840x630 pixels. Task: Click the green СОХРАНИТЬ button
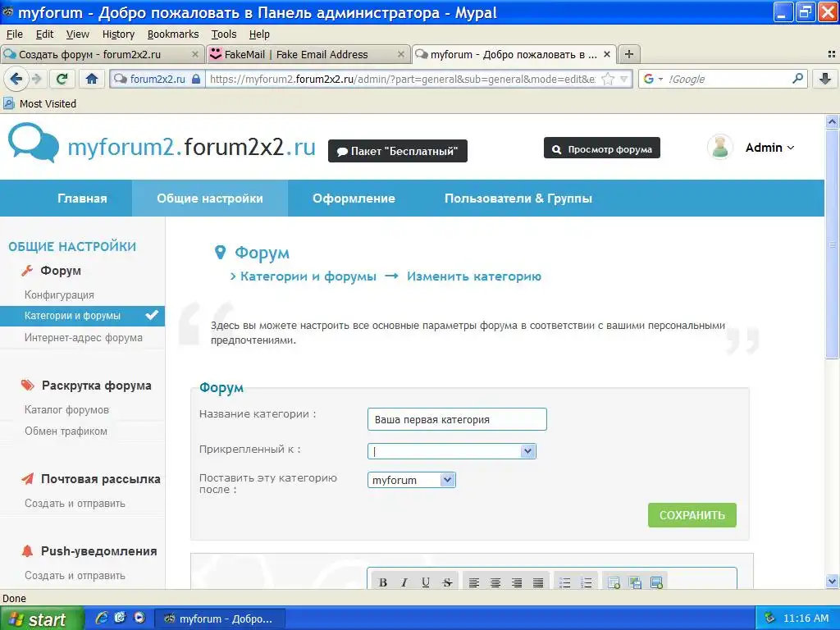pos(692,515)
